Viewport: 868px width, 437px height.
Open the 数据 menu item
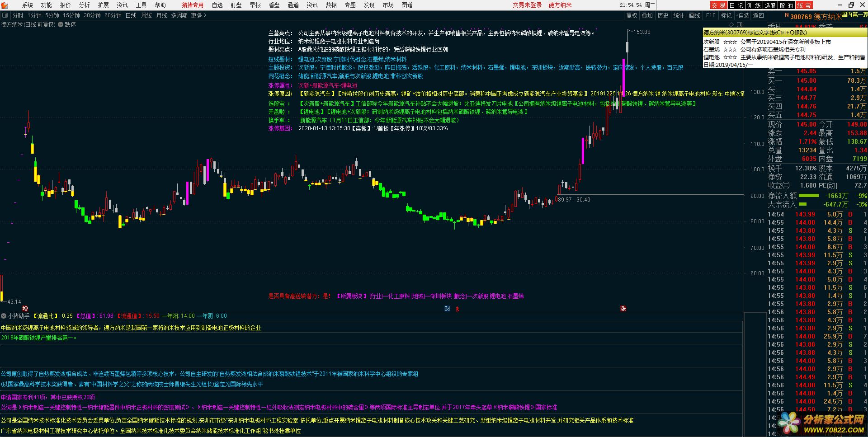[331, 5]
